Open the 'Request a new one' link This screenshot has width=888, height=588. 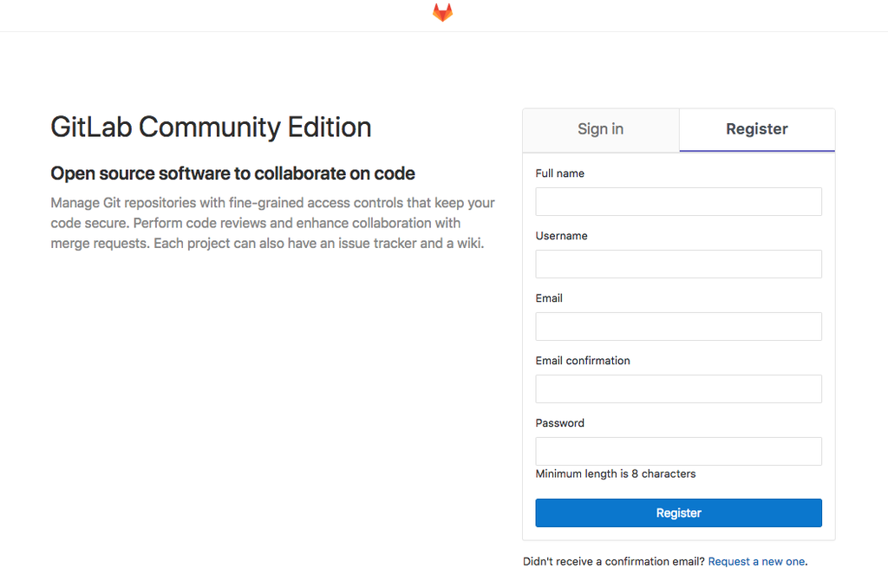point(756,561)
